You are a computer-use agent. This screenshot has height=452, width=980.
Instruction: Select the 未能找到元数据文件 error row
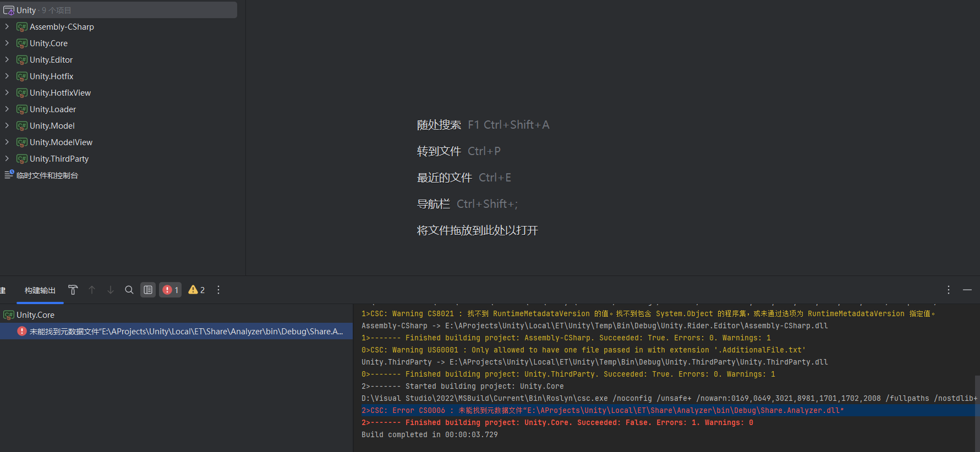pyautogui.click(x=176, y=331)
